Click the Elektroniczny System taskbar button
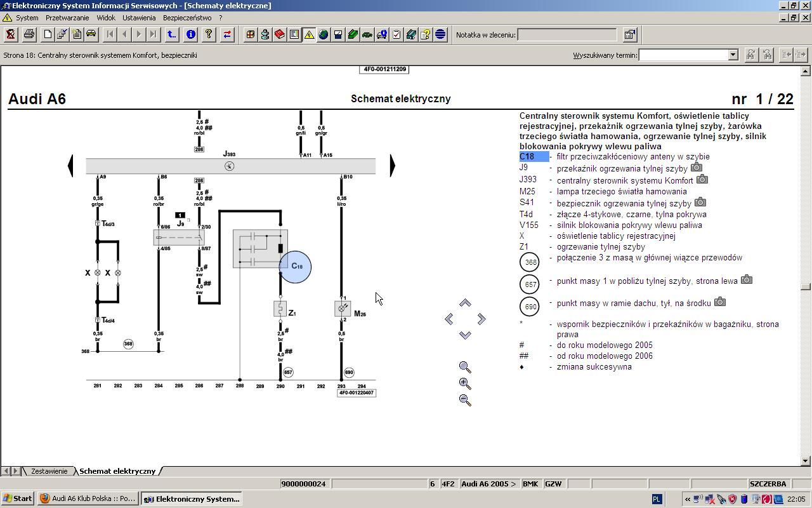Screen dimensions: 812x508 [x=192, y=498]
